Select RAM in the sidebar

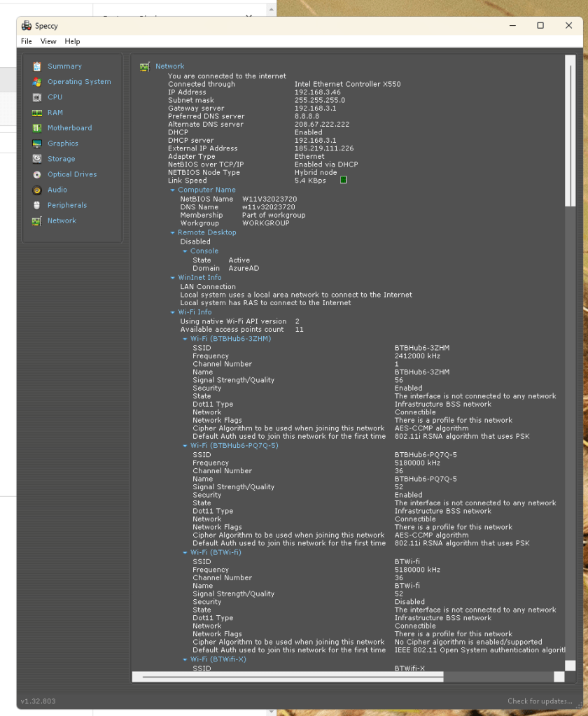pyautogui.click(x=55, y=112)
